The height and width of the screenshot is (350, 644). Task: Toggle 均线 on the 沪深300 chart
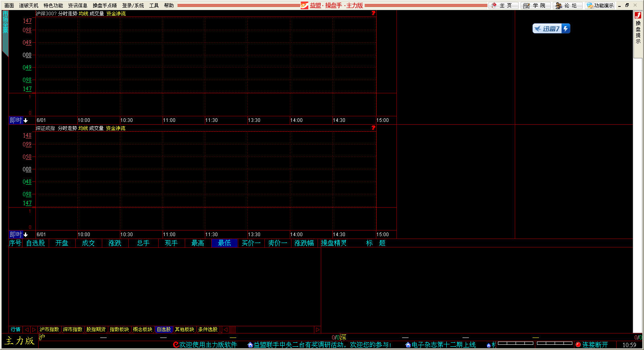point(83,14)
